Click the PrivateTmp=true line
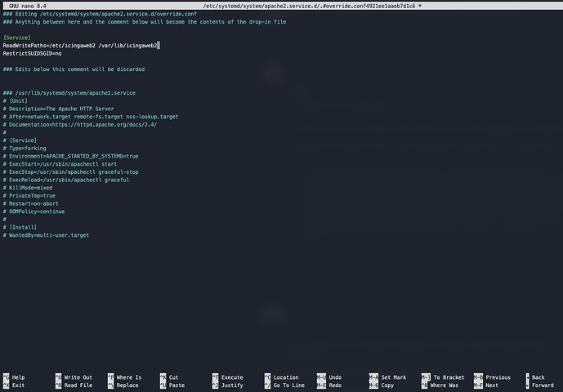Screen dimensions: 563x392 (x=29, y=195)
